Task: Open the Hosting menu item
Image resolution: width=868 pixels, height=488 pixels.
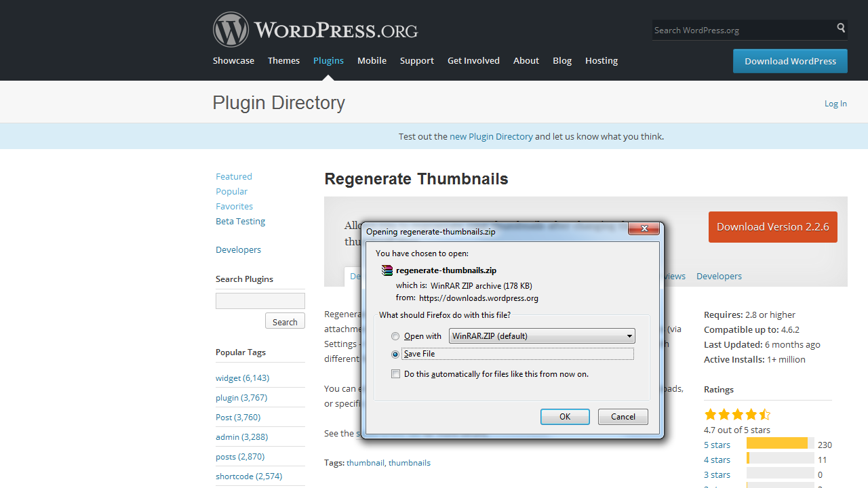Action: pyautogui.click(x=601, y=60)
